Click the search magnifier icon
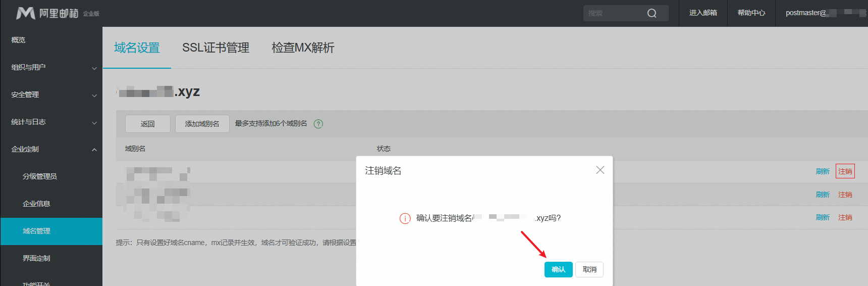868x286 pixels. [652, 13]
